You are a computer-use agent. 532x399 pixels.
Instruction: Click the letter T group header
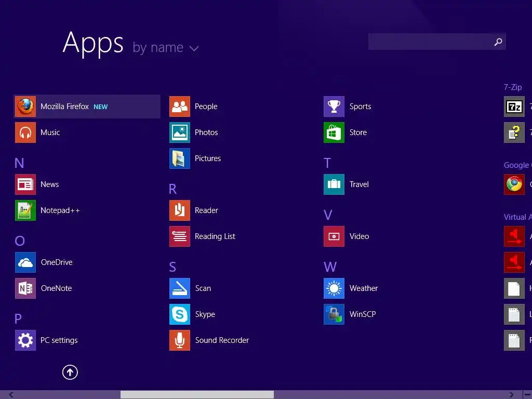click(327, 163)
